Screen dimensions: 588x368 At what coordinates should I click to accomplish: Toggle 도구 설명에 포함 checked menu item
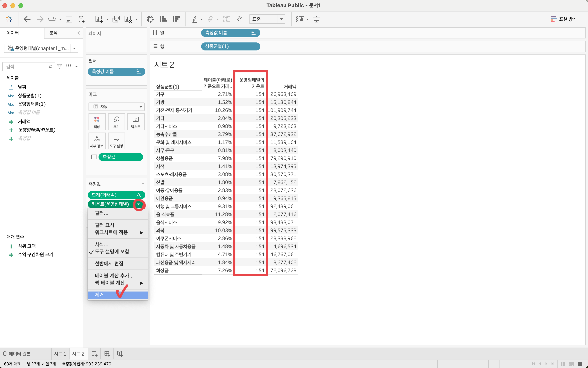112,251
